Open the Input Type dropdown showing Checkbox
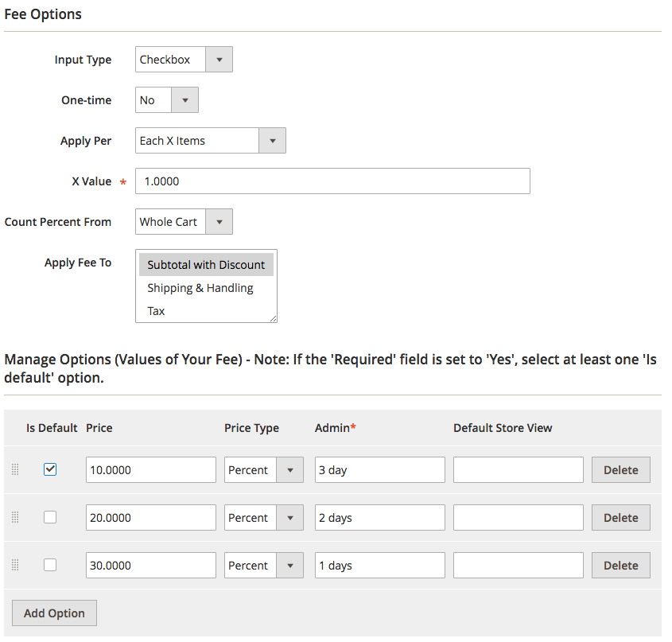672x642 pixels. [184, 59]
